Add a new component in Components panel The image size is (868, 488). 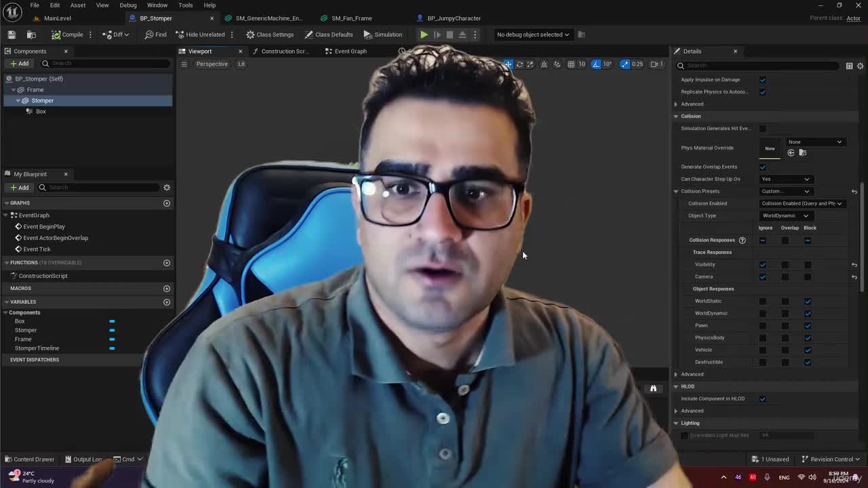[x=20, y=64]
